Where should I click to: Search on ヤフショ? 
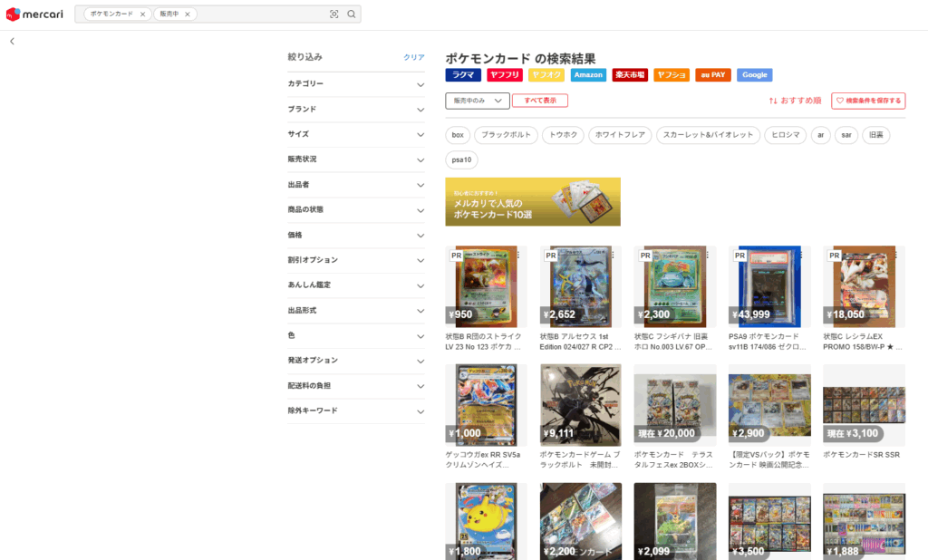pyautogui.click(x=672, y=75)
